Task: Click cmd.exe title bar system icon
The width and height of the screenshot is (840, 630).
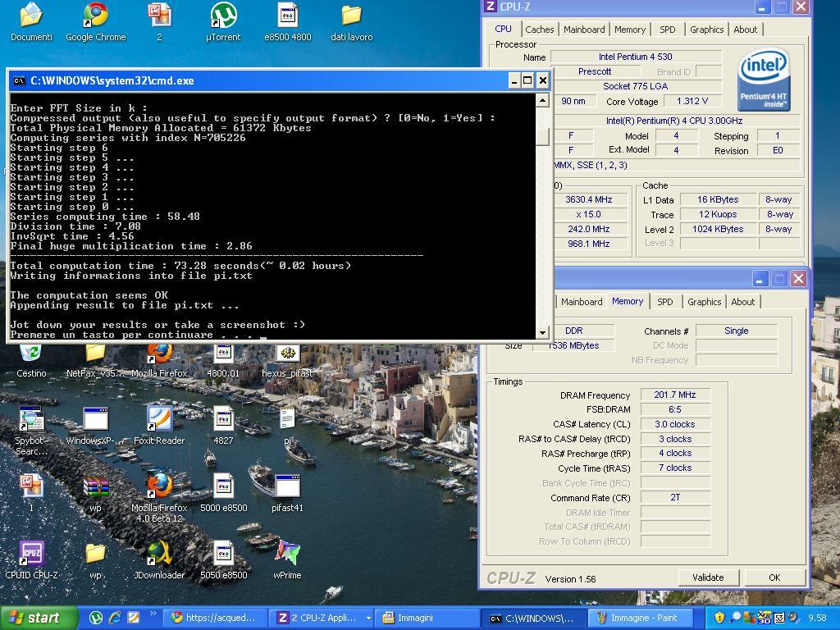Action: tap(20, 81)
